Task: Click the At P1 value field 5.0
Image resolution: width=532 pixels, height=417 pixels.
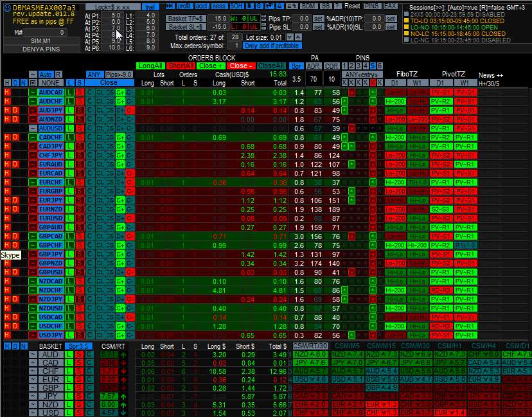Action: click(112, 15)
